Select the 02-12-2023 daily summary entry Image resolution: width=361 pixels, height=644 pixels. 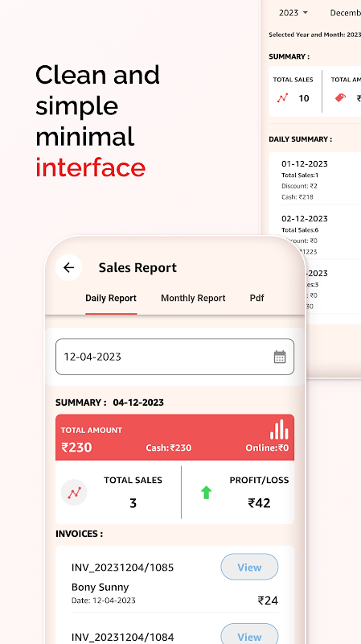click(315, 234)
